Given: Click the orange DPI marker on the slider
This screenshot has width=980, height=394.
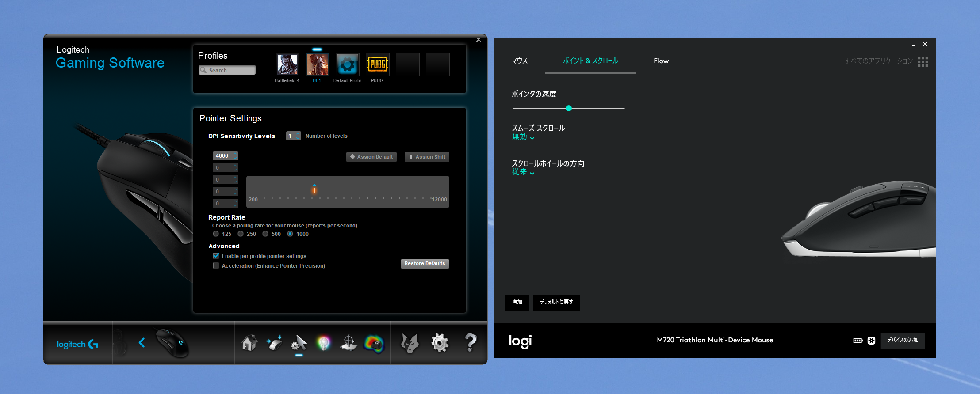Looking at the screenshot, I should tap(314, 190).
